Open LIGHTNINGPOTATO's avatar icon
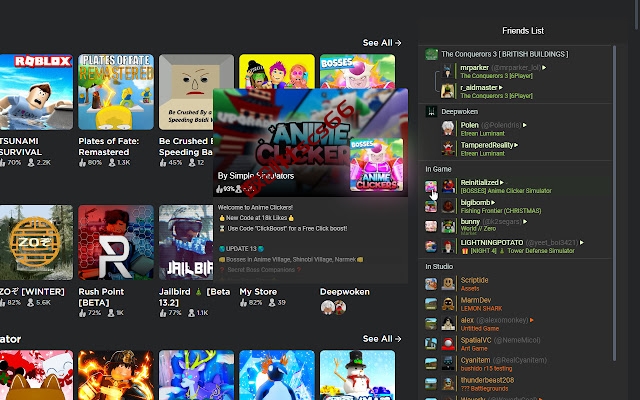This screenshot has height=400, width=640. (x=448, y=246)
